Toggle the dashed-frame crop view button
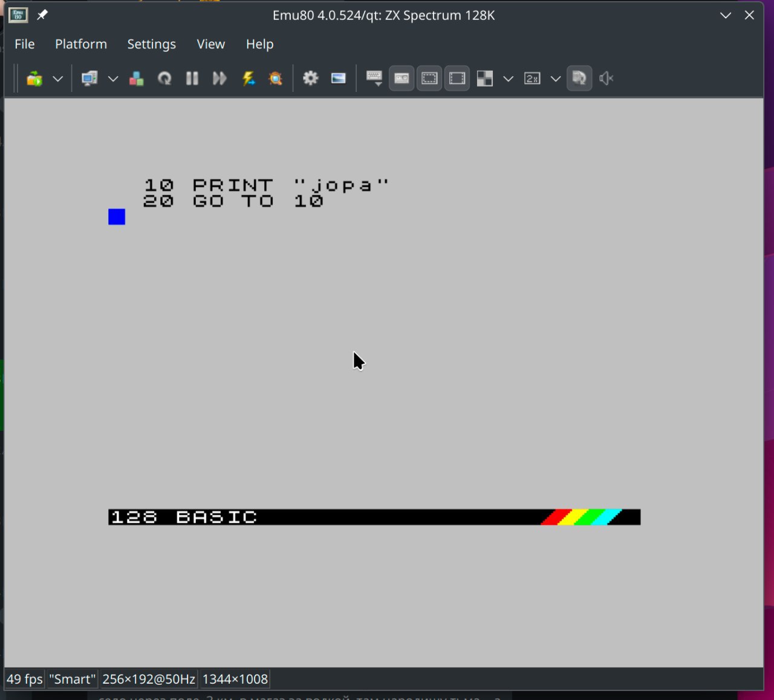Image resolution: width=774 pixels, height=700 pixels. tap(429, 79)
